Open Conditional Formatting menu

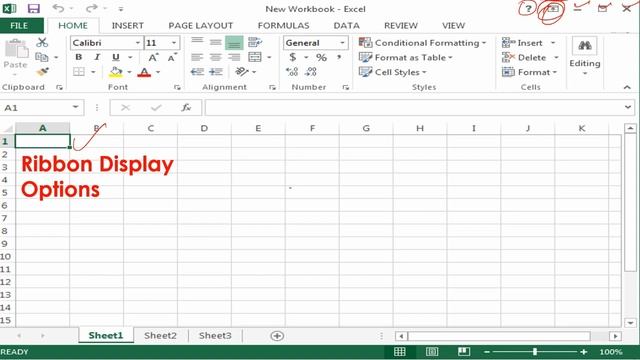point(422,43)
